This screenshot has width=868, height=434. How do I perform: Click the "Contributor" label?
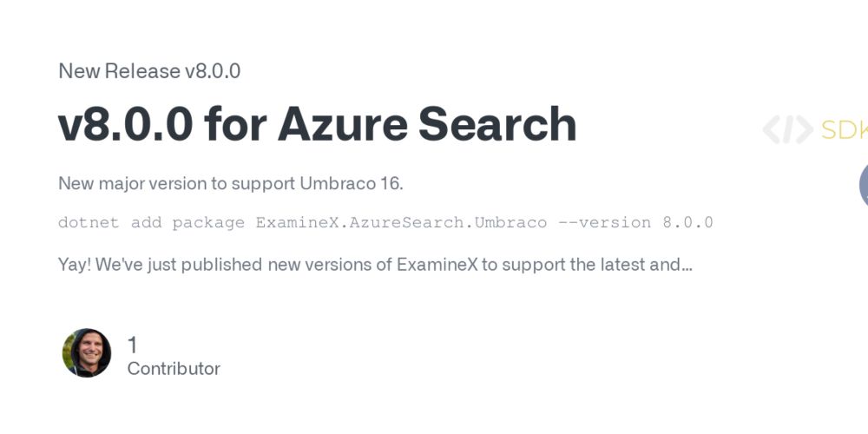(x=174, y=369)
